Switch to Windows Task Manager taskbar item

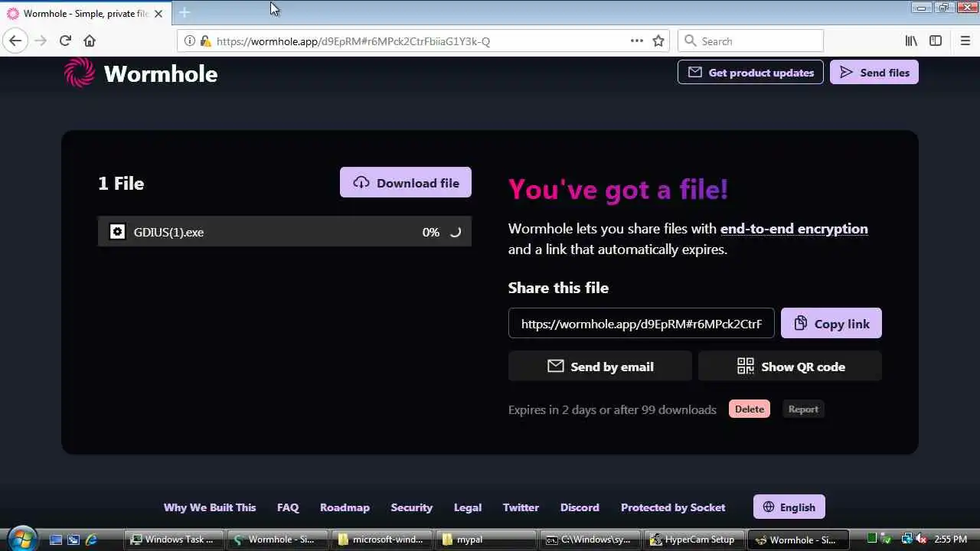click(x=174, y=540)
